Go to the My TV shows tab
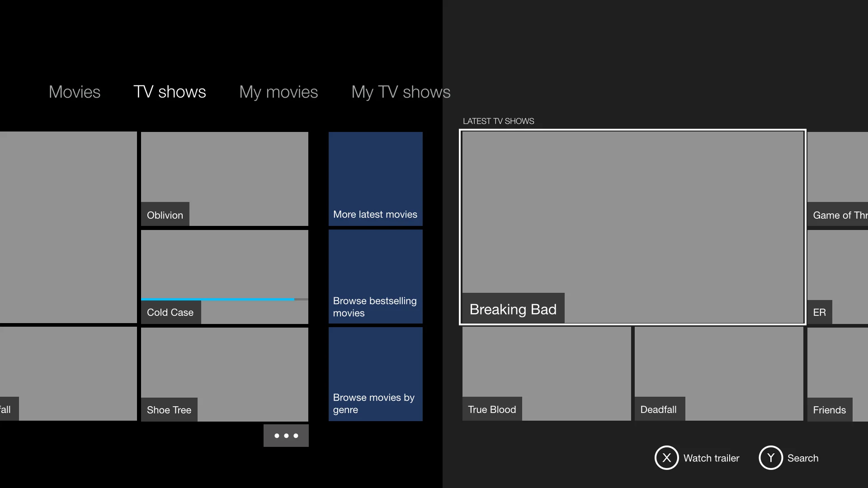The height and width of the screenshot is (488, 868). click(401, 92)
